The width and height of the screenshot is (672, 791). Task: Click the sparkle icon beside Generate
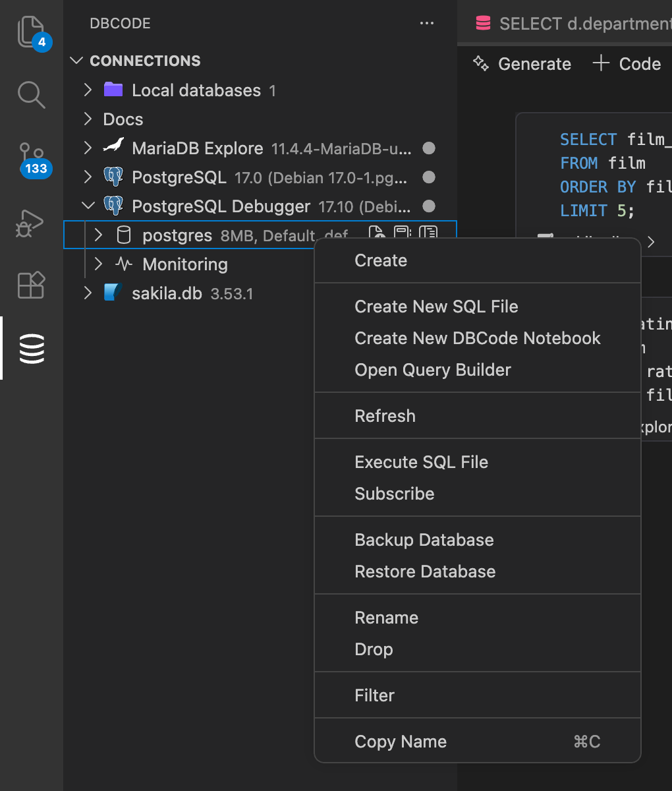click(x=482, y=63)
